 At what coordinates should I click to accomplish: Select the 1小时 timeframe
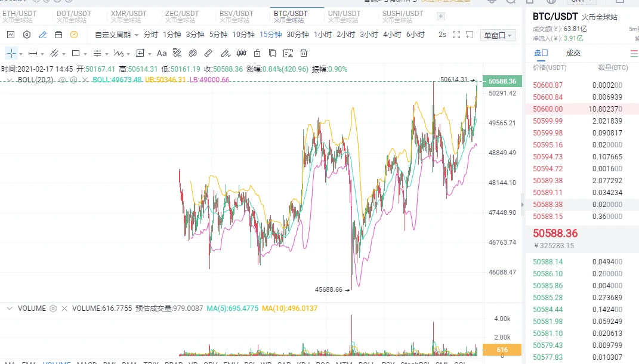click(322, 35)
